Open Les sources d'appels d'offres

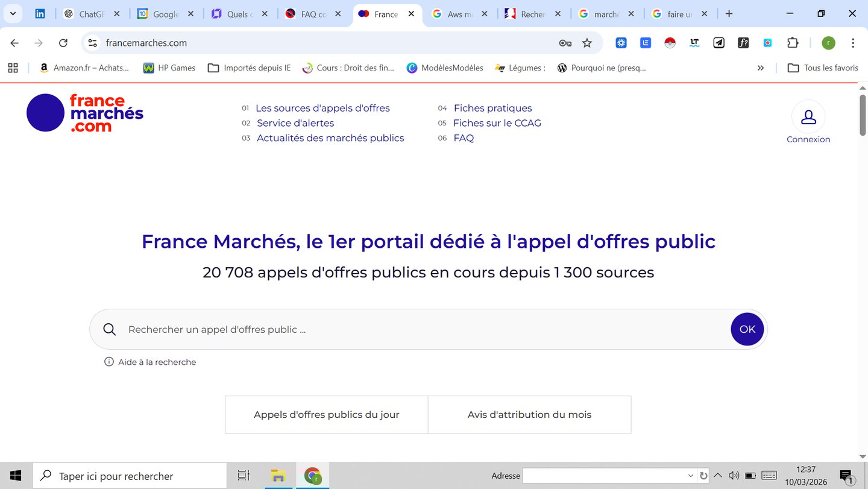pyautogui.click(x=322, y=108)
